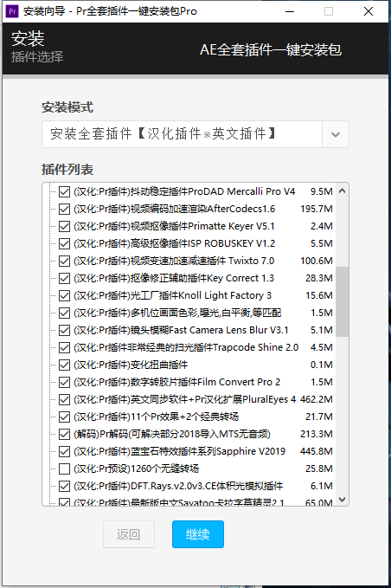Click the 195.7M size value
This screenshot has width=391, height=588.
317,209
